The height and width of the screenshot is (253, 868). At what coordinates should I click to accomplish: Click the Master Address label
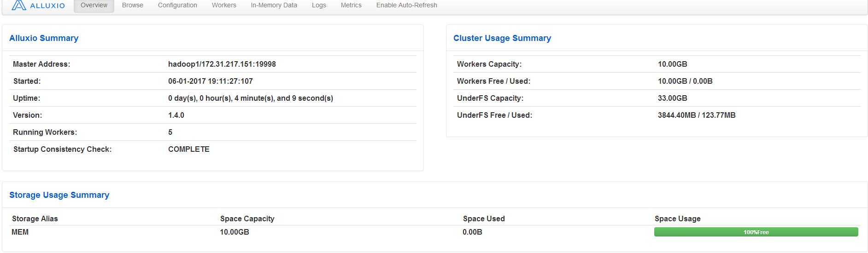pos(41,64)
